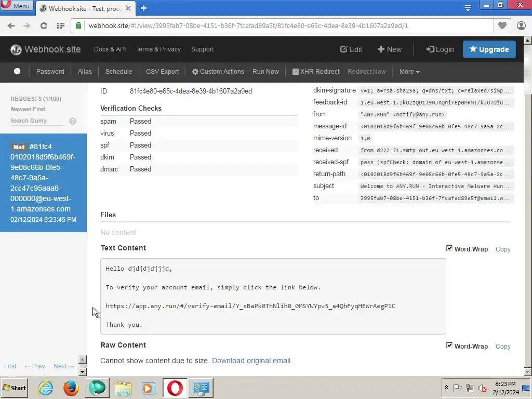Open the control panel taskbar icon
Viewport: 532px width, 399px height.
[201, 388]
